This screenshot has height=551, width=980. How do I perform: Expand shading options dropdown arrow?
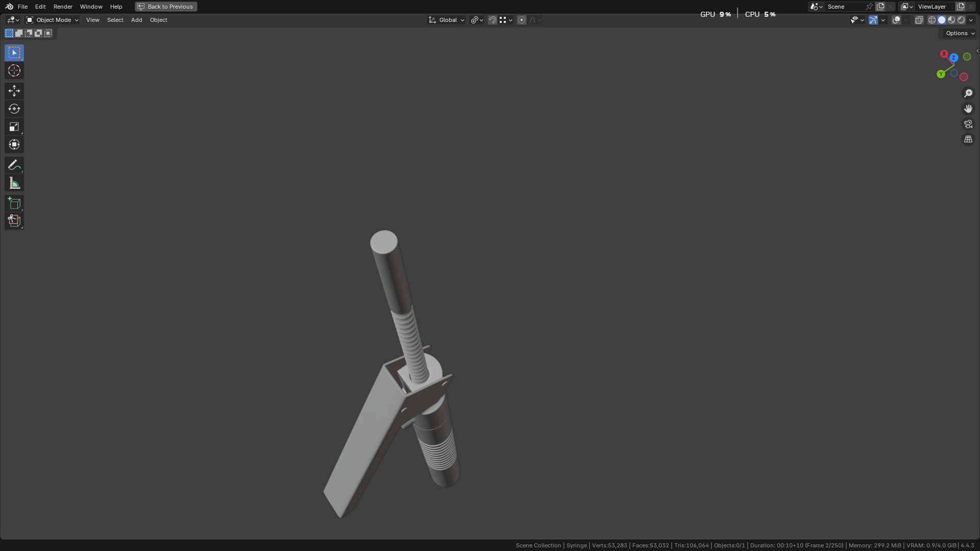[971, 20]
